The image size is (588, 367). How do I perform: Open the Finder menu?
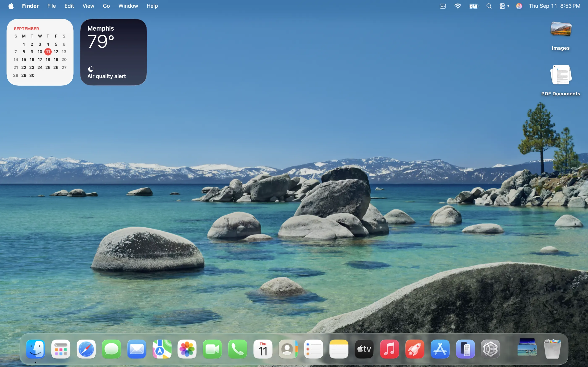point(30,6)
